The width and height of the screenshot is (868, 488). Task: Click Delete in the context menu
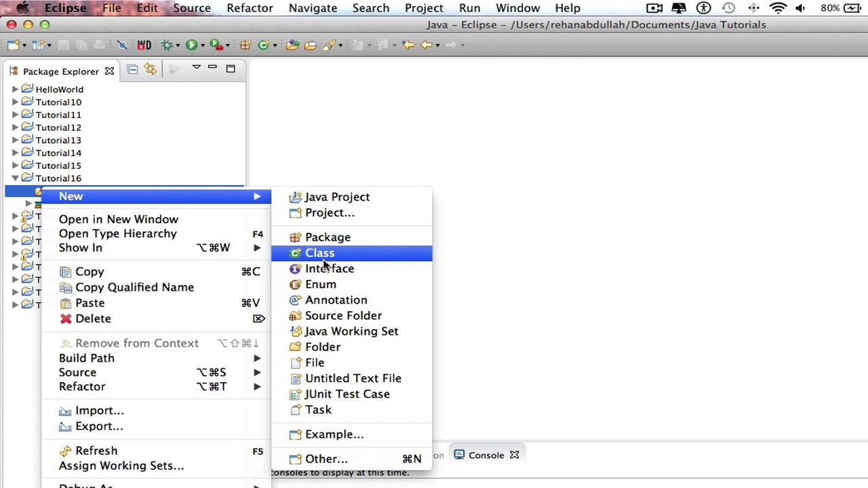[x=93, y=319]
